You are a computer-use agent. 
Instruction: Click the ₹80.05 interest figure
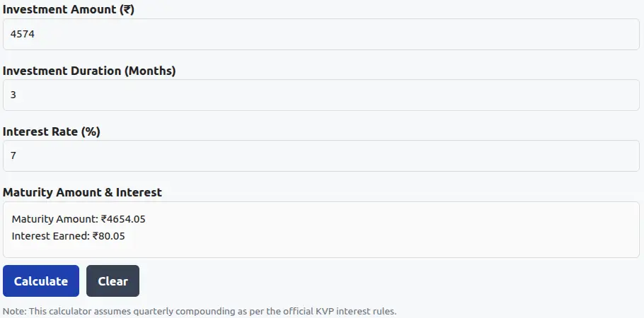(x=108, y=236)
